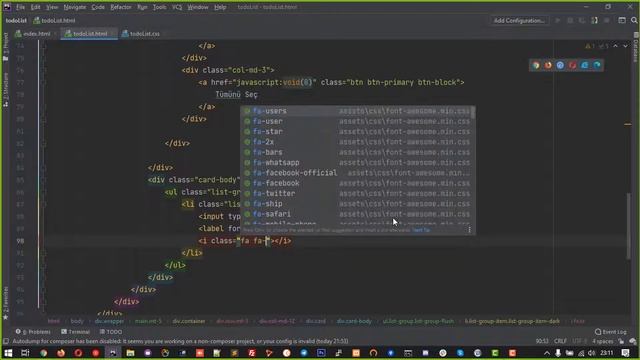Click the Windows Start button

tap(8, 353)
